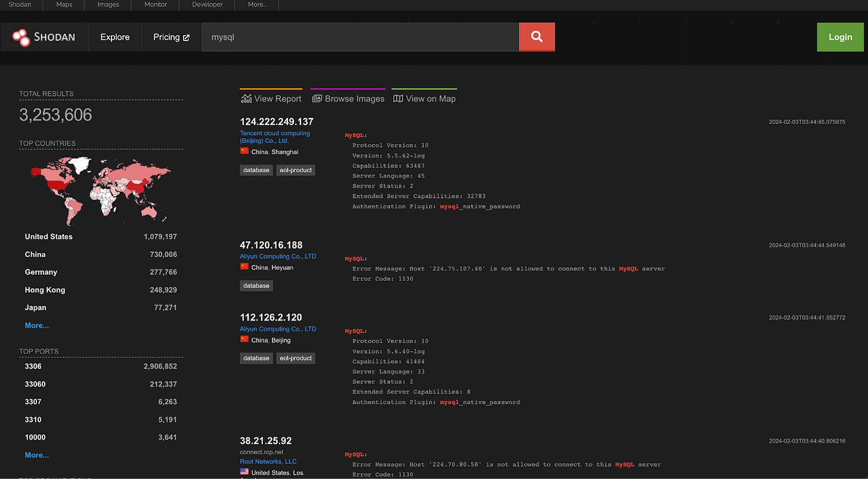Open the Maps top menu item
This screenshot has height=479, width=868.
64,5
